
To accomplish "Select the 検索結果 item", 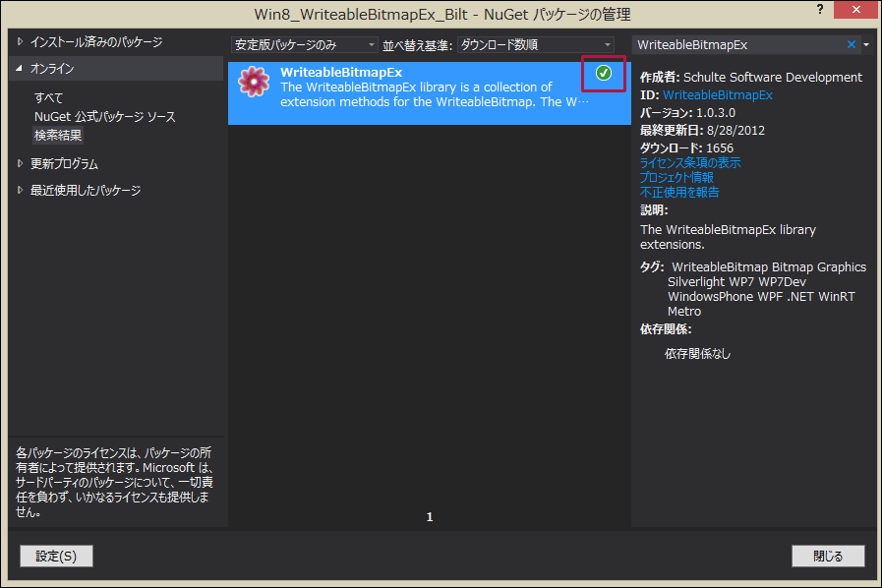I will pos(58,135).
